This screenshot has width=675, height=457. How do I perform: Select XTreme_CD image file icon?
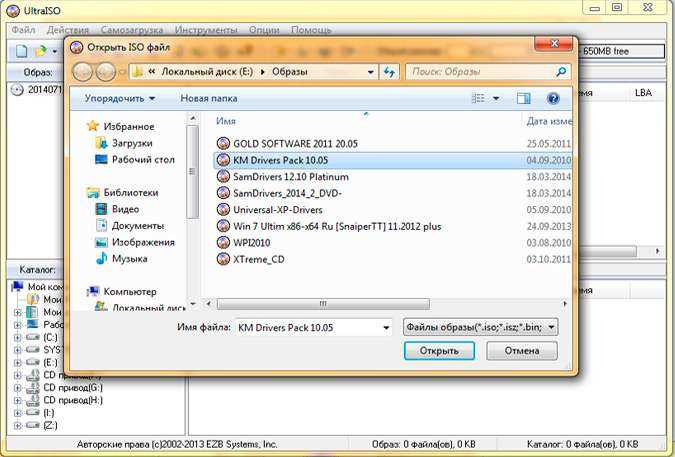[x=223, y=259]
